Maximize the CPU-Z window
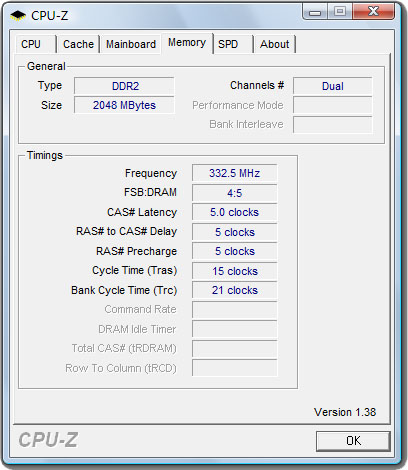The width and height of the screenshot is (408, 470). (340, 12)
